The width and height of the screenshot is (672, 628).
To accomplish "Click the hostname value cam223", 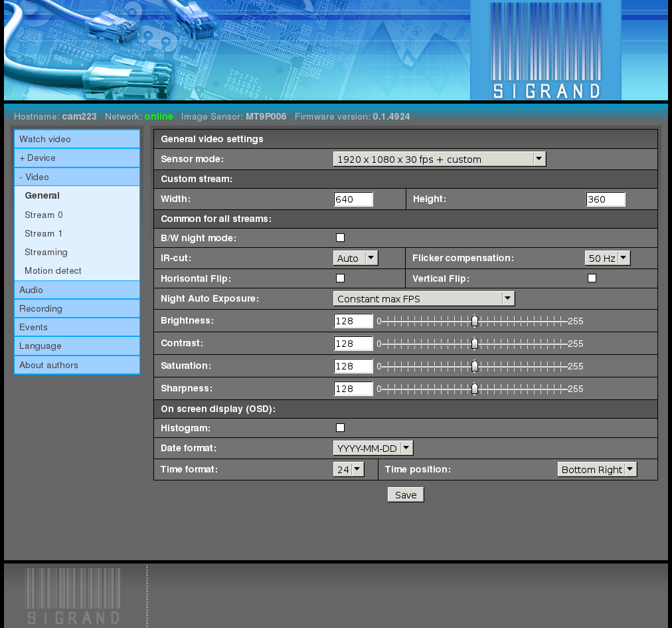I will tap(79, 117).
